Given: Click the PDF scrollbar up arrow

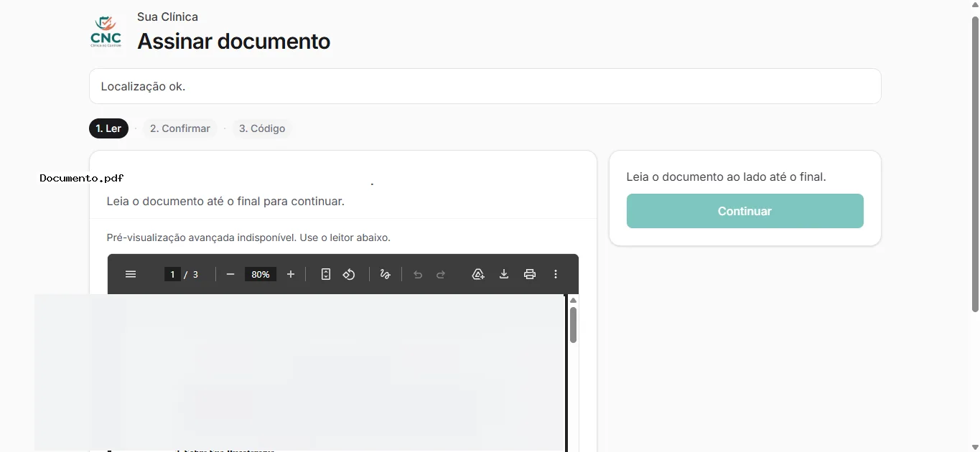Looking at the screenshot, I should click(x=574, y=300).
